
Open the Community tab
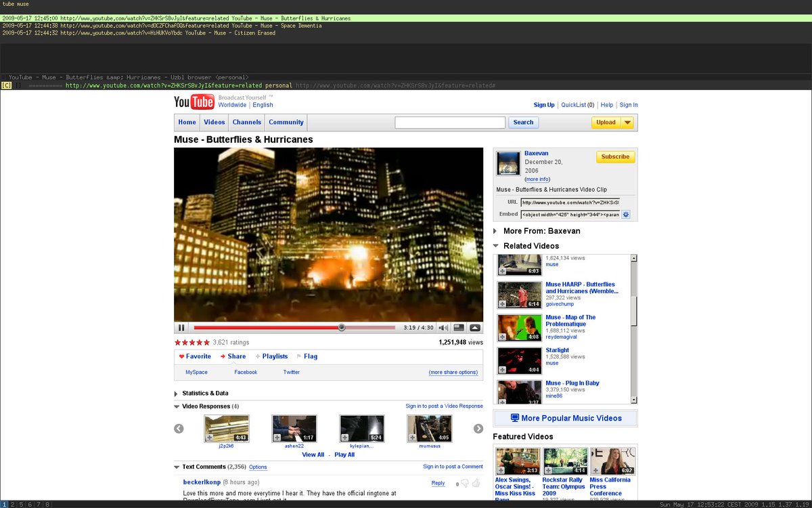[x=286, y=122]
